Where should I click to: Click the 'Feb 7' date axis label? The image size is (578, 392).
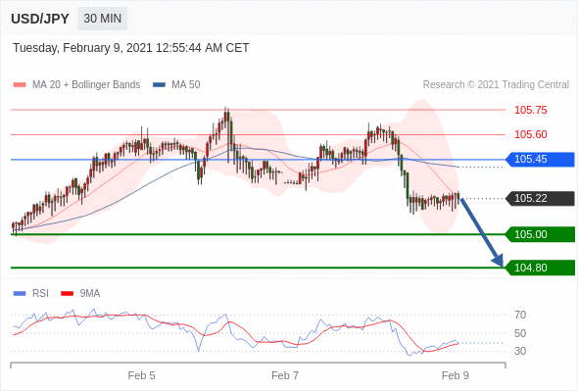point(285,375)
